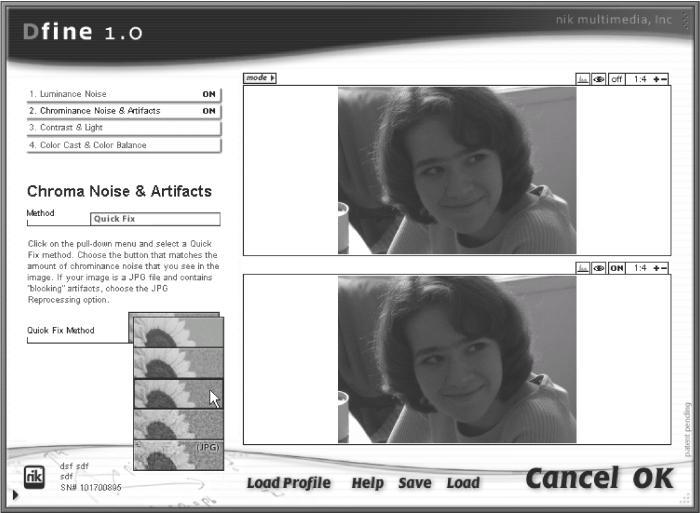Toggle the top preview off button

pyautogui.click(x=617, y=79)
